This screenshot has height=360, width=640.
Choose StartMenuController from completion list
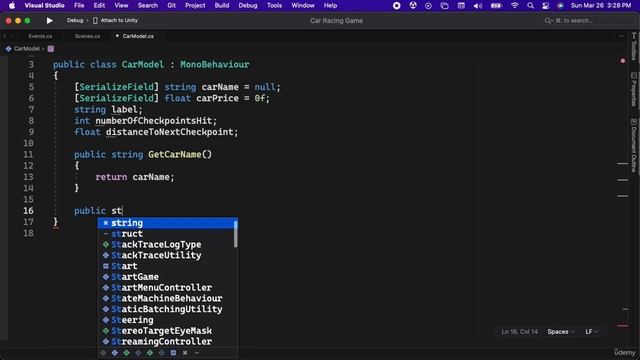(x=167, y=288)
